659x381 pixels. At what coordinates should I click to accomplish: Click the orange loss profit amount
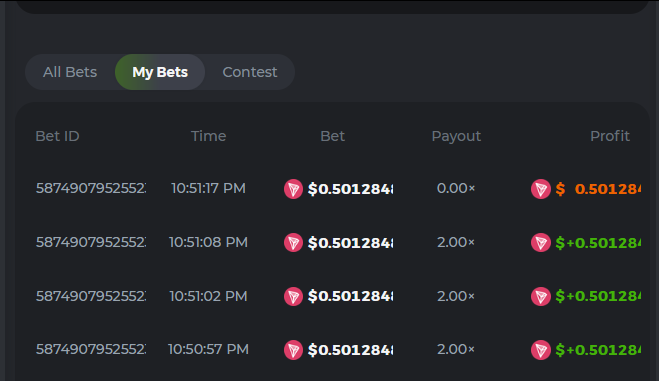[x=598, y=189]
